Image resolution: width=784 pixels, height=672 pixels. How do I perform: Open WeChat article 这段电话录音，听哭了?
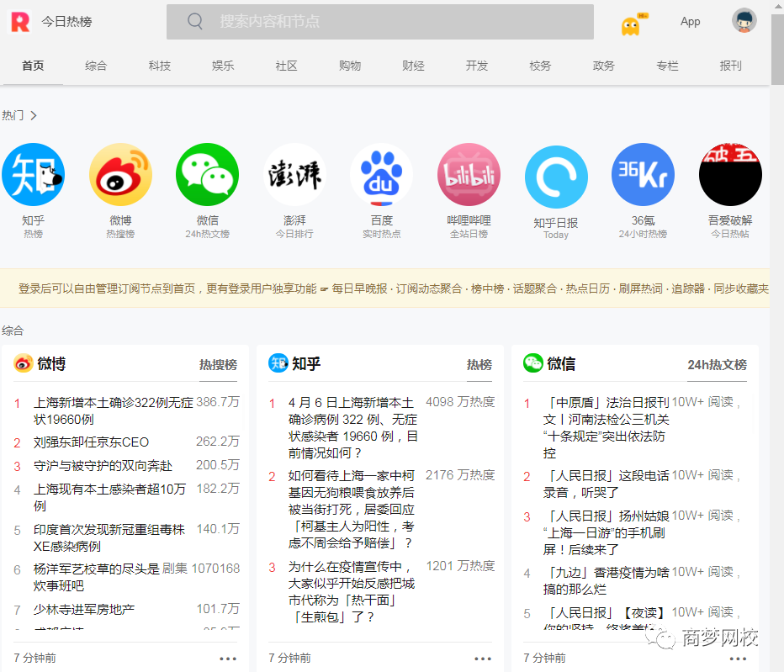point(607,484)
